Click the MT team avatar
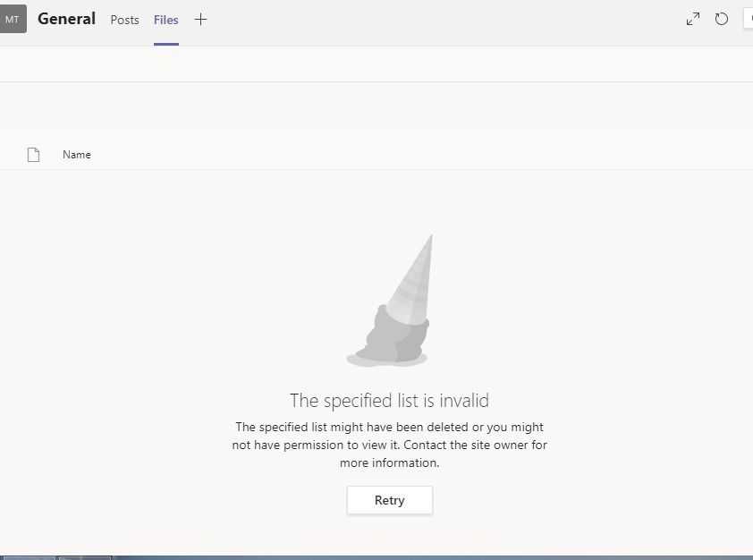The image size is (753, 560). [13, 19]
